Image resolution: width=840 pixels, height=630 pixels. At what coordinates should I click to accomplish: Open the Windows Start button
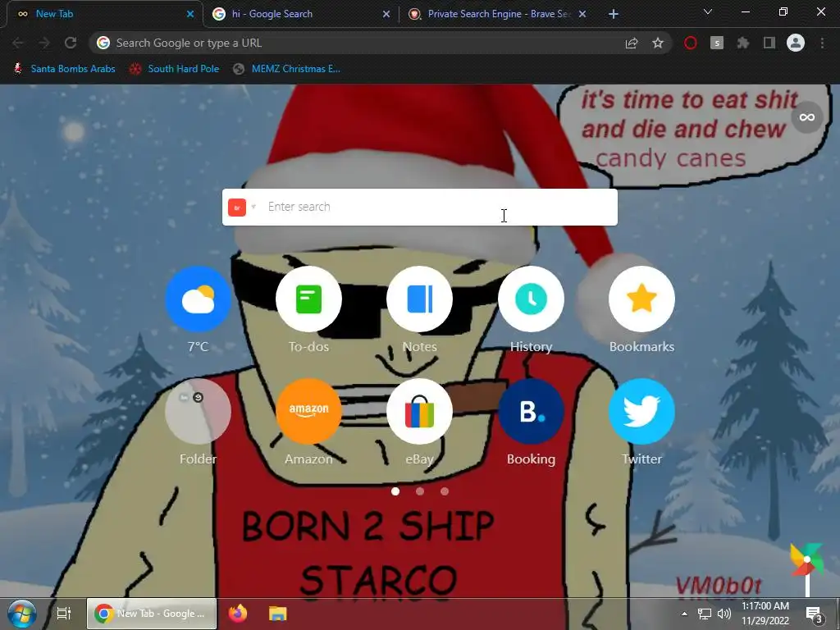coord(21,614)
